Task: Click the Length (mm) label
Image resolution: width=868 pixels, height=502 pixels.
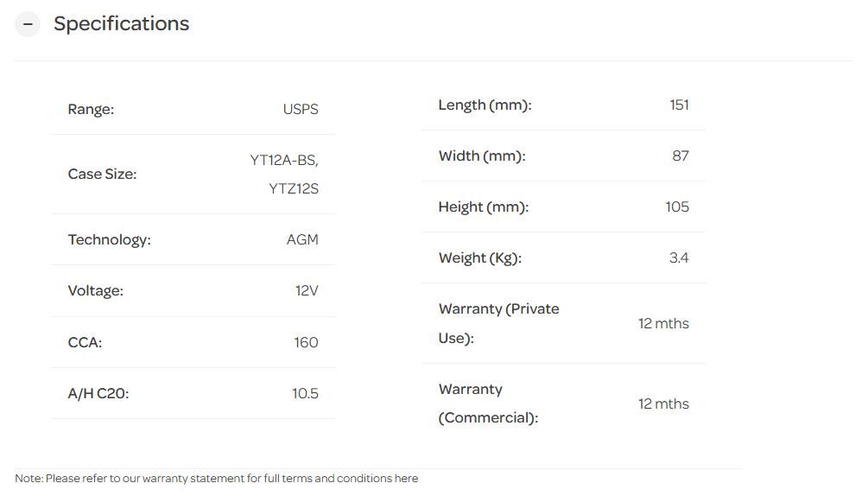Action: click(x=485, y=105)
